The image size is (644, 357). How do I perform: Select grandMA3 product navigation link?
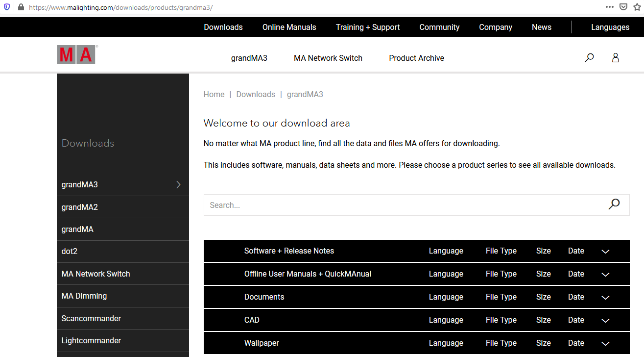[x=249, y=58]
